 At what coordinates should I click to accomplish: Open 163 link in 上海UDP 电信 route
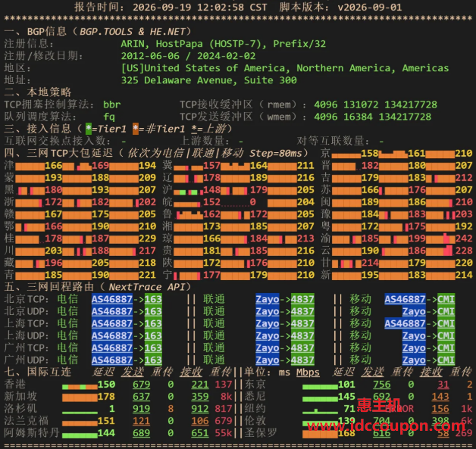(153, 335)
